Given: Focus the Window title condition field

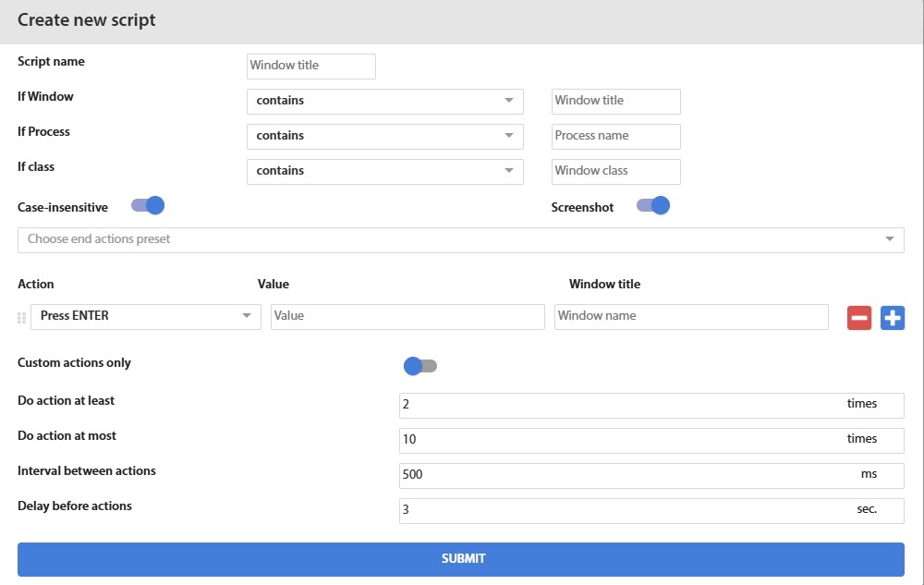Looking at the screenshot, I should [615, 101].
